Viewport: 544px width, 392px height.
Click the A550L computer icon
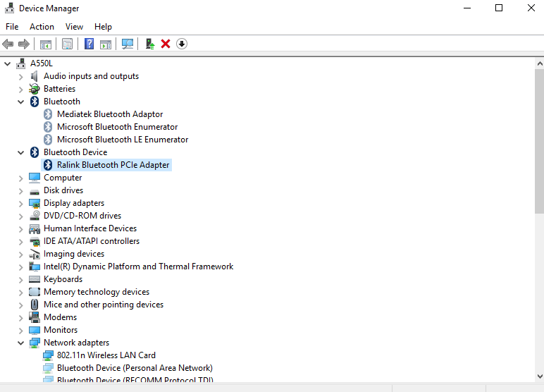[21, 63]
